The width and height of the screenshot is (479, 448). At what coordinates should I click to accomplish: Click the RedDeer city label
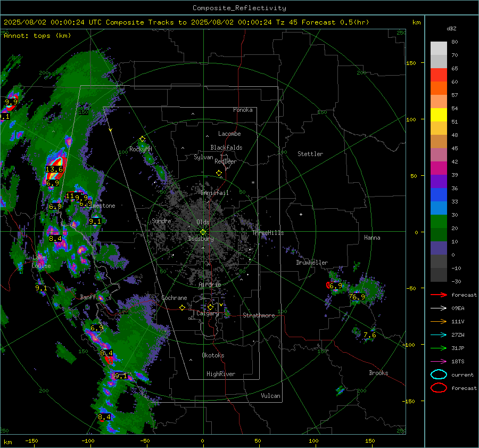tap(226, 161)
